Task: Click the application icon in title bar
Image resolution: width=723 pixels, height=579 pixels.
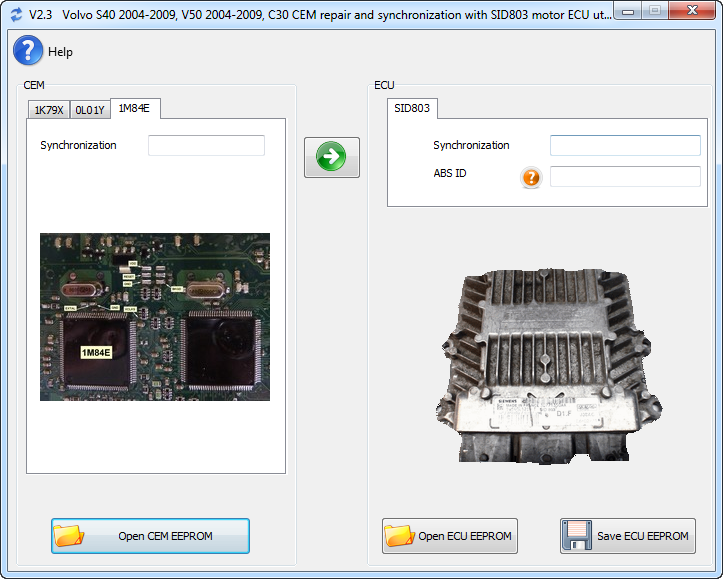Action: (x=16, y=15)
